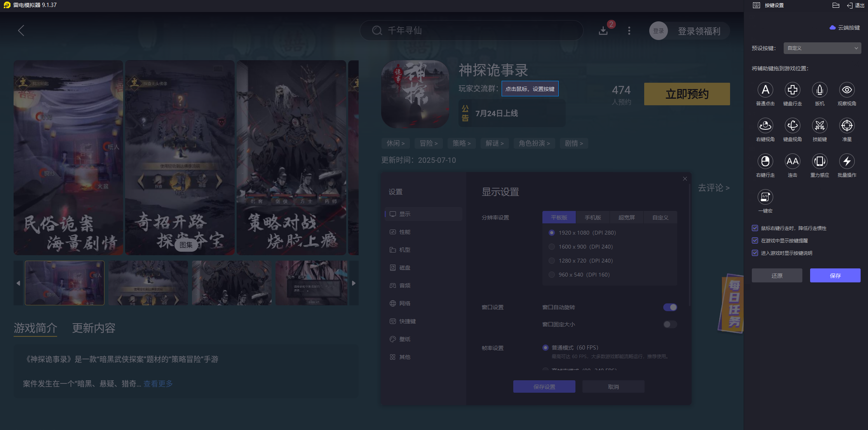Screen dimensions: 868x430
Task: Open the 查看更多 link
Action: pos(158,384)
